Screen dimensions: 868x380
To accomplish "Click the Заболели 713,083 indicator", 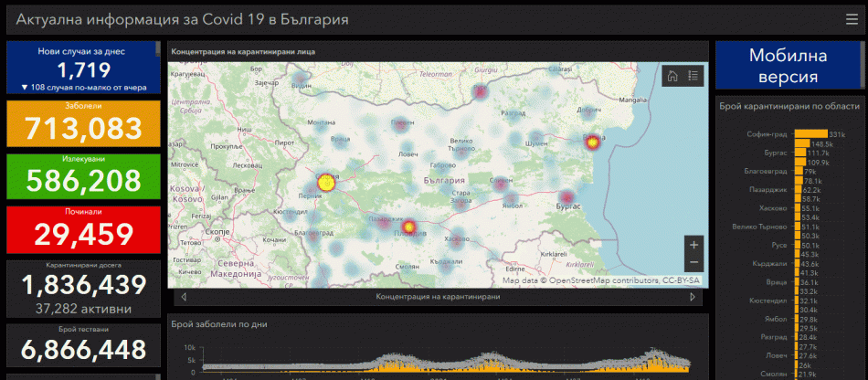I will click(83, 122).
